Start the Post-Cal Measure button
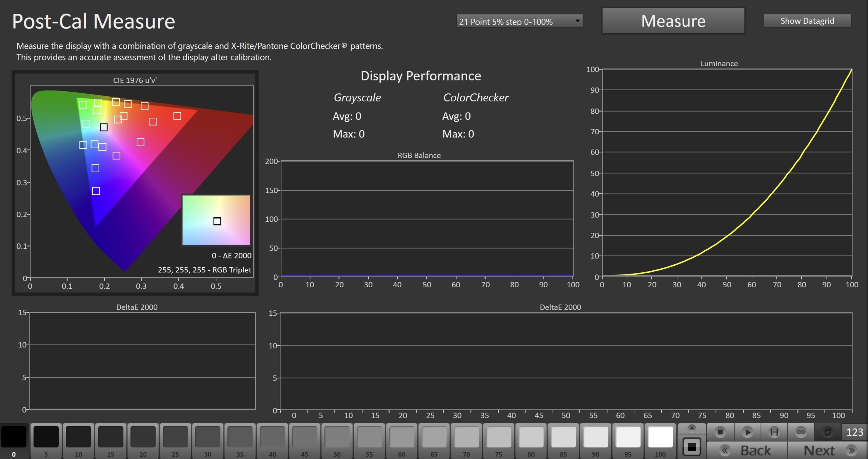 coord(673,21)
